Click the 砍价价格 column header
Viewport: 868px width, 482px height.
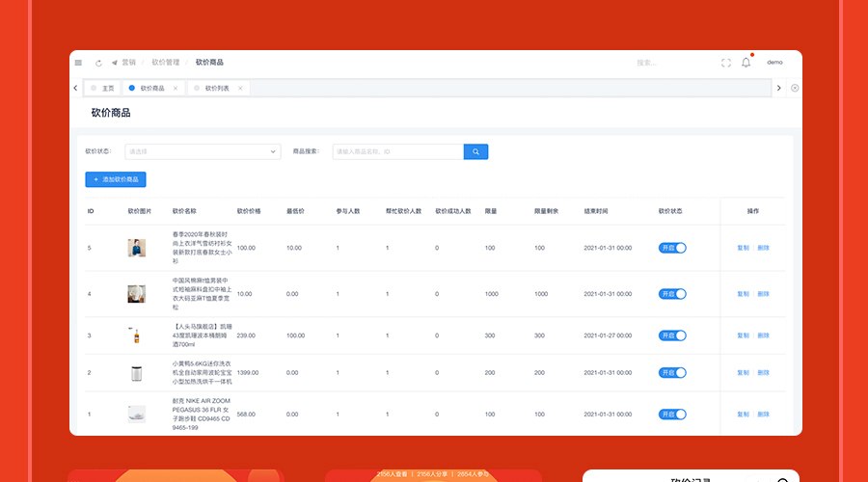249,211
